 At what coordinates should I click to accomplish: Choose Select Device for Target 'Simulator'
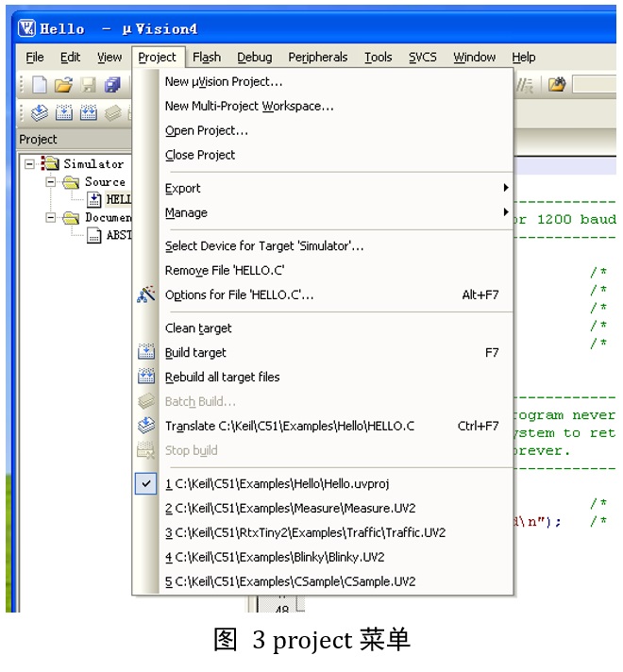pyautogui.click(x=323, y=245)
